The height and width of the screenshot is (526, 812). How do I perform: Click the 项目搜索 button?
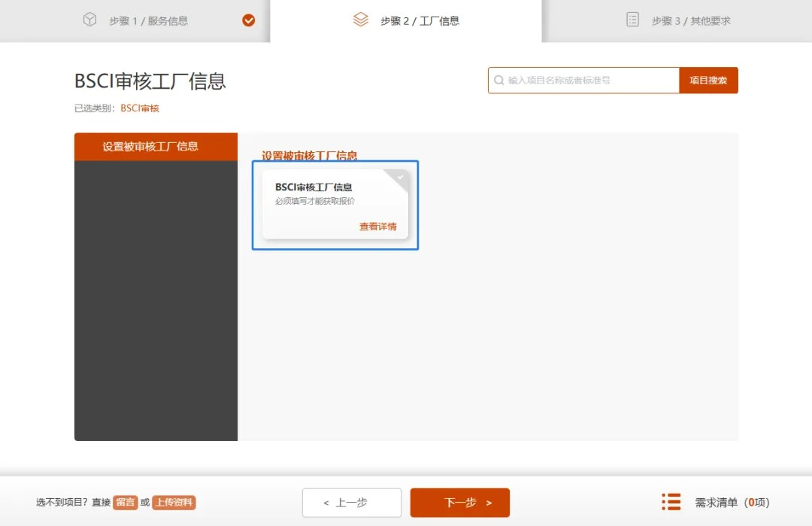(708, 81)
